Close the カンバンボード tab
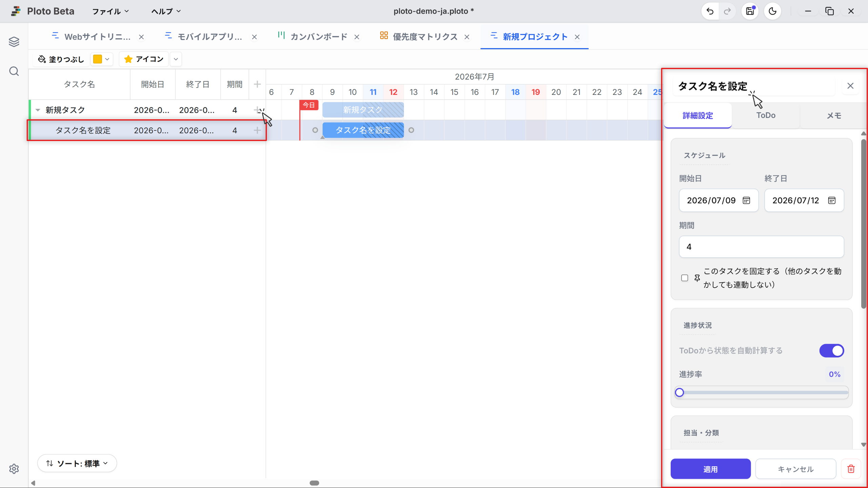The width and height of the screenshot is (868, 488). pyautogui.click(x=357, y=37)
